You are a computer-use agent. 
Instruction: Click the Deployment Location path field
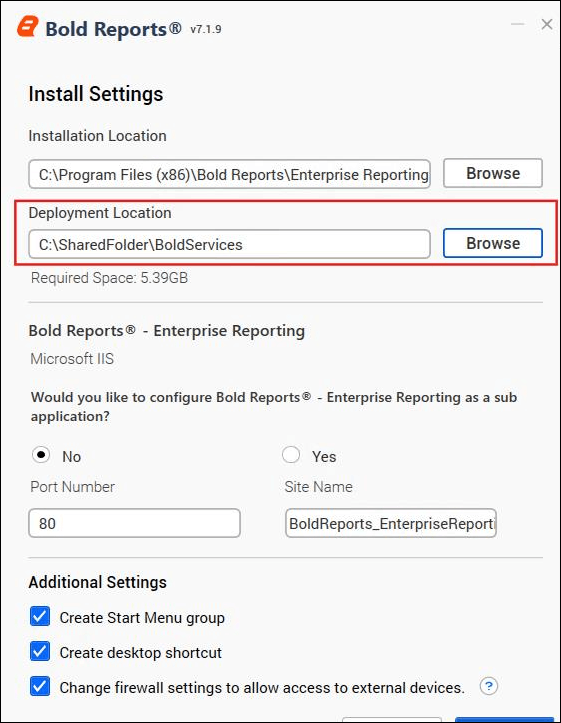(230, 244)
